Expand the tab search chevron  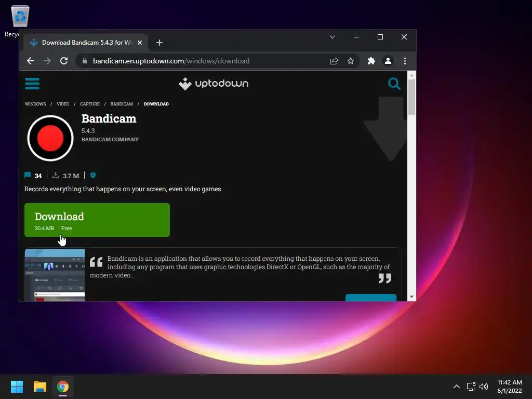332,37
